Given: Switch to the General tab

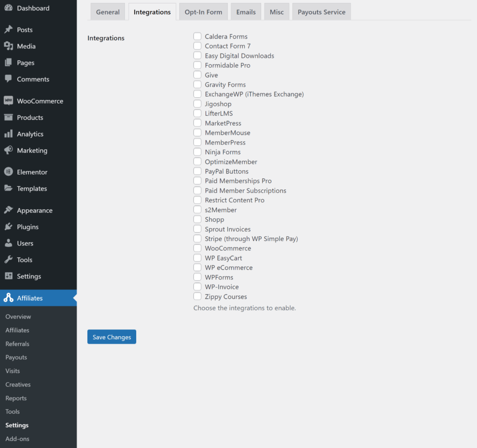Looking at the screenshot, I should coord(108,12).
